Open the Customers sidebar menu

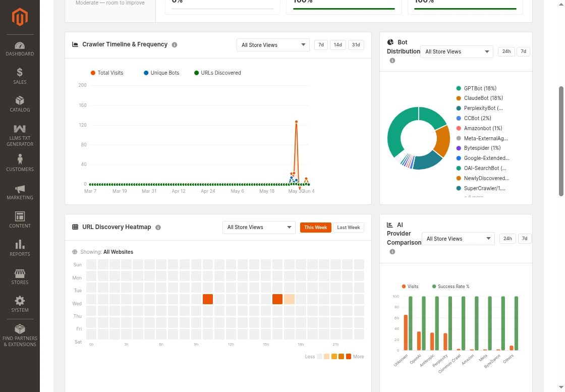pyautogui.click(x=20, y=163)
